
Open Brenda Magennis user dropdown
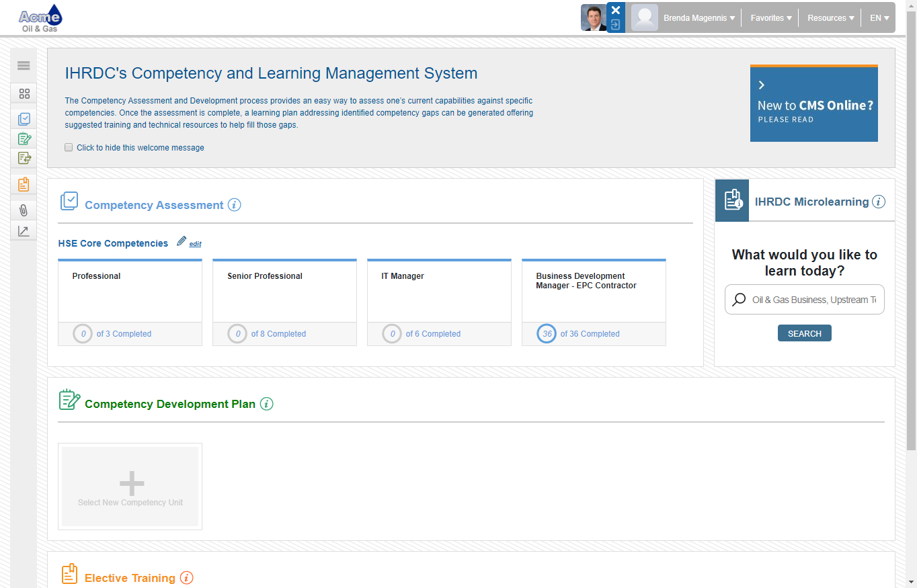(699, 18)
